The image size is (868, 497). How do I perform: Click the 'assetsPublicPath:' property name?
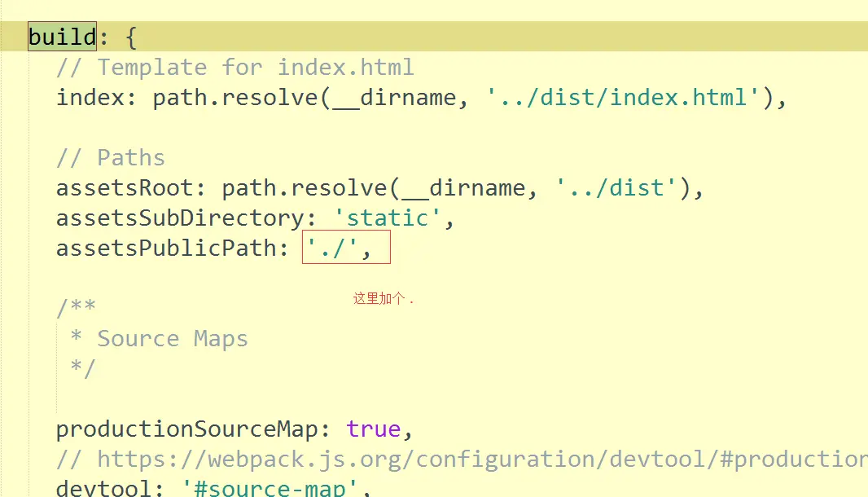172,248
